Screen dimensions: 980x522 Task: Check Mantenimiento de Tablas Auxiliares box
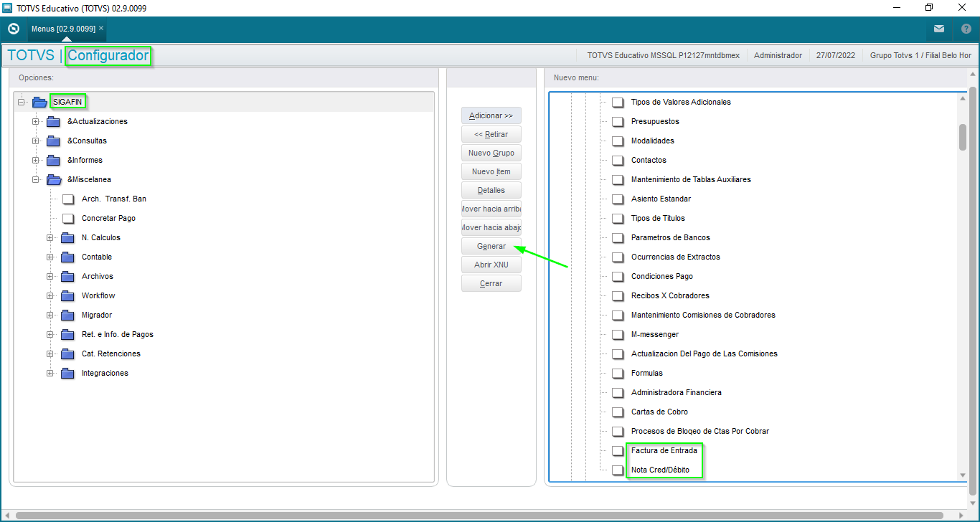(618, 179)
